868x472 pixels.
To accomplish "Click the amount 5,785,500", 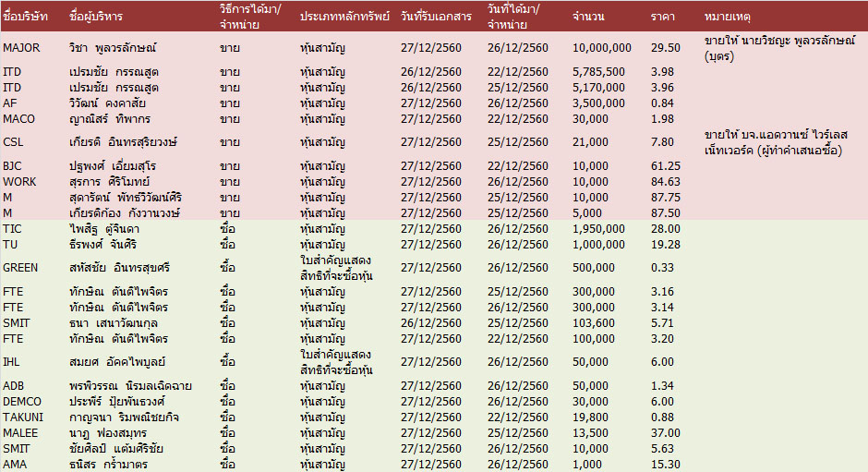I will pyautogui.click(x=598, y=71).
